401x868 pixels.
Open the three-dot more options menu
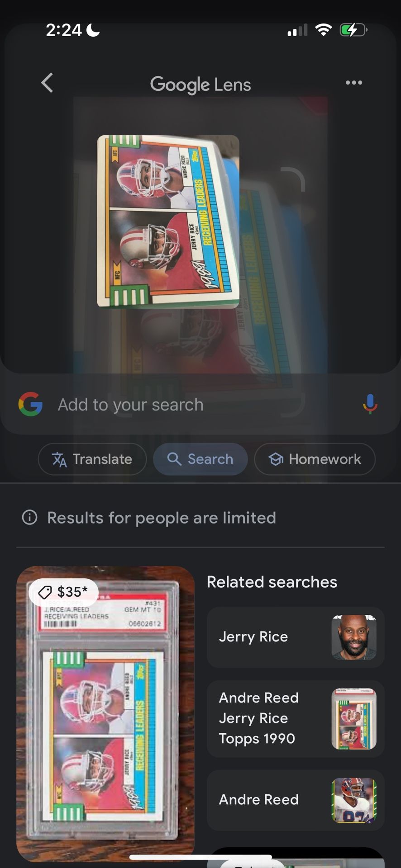353,82
